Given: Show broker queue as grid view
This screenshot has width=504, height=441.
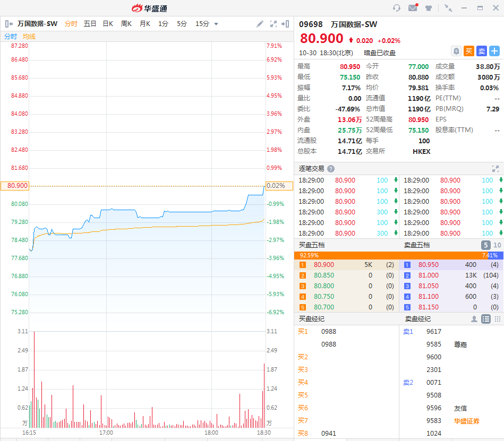Looking at the screenshot, I should coord(498,319).
